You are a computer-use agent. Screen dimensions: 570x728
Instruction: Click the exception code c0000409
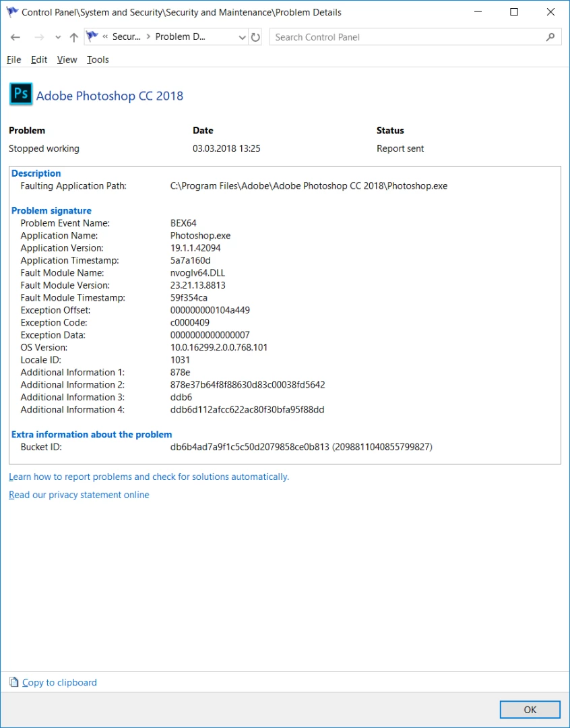(190, 323)
